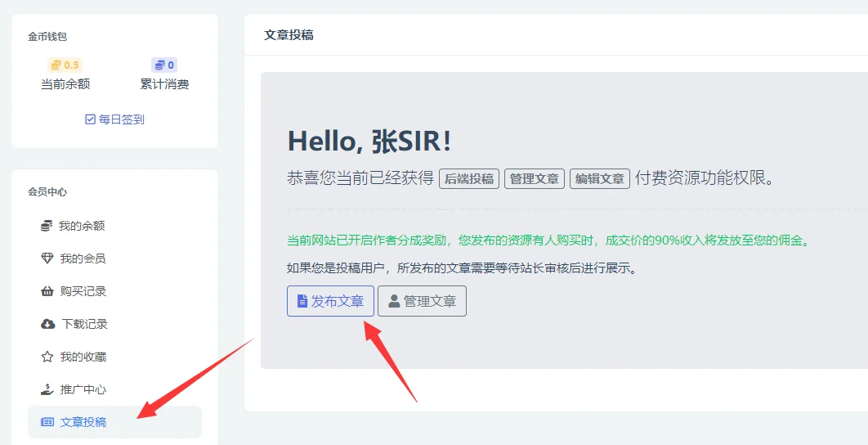Click the 0.5 gold coin balance badge
Screen dimensions: 868x445
tap(65, 65)
